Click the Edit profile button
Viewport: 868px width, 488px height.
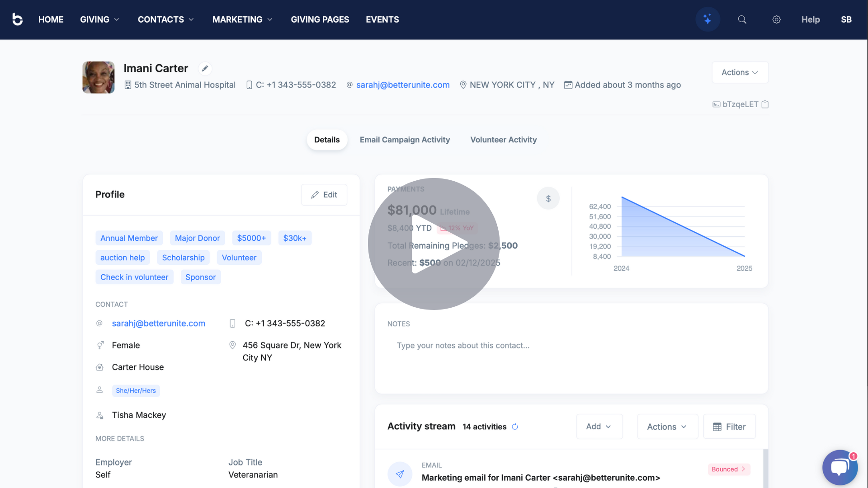point(324,195)
